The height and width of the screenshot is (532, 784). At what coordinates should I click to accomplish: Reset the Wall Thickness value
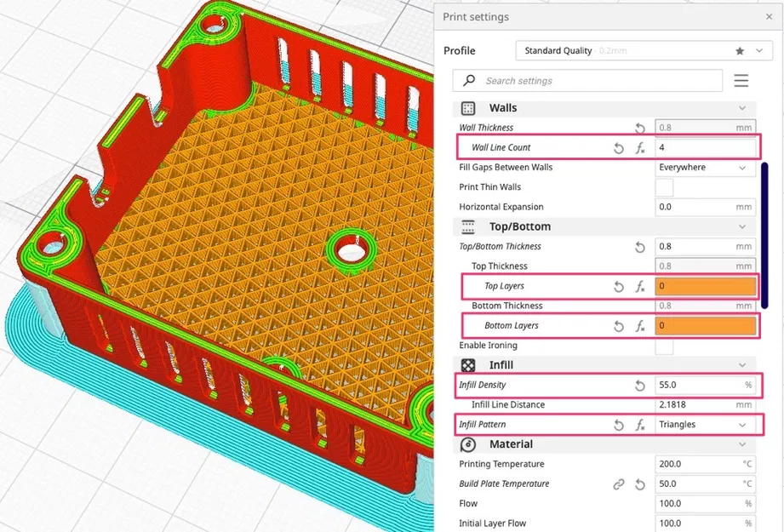639,128
